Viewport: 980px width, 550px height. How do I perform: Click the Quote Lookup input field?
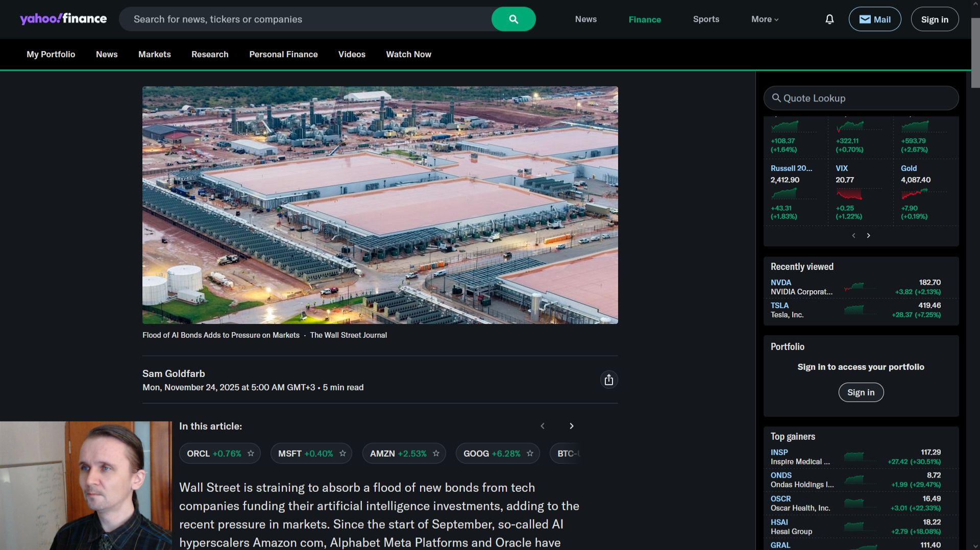861,98
